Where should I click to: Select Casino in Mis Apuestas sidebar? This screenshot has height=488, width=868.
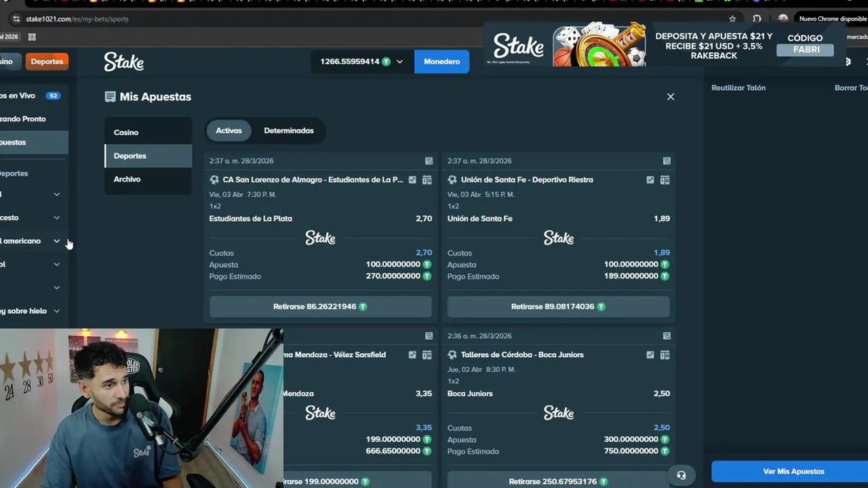click(x=148, y=133)
